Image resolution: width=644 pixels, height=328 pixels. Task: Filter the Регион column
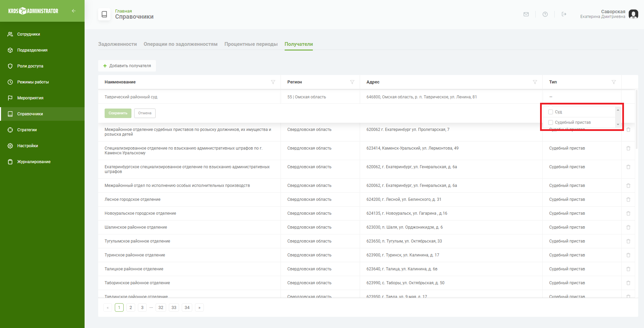352,82
